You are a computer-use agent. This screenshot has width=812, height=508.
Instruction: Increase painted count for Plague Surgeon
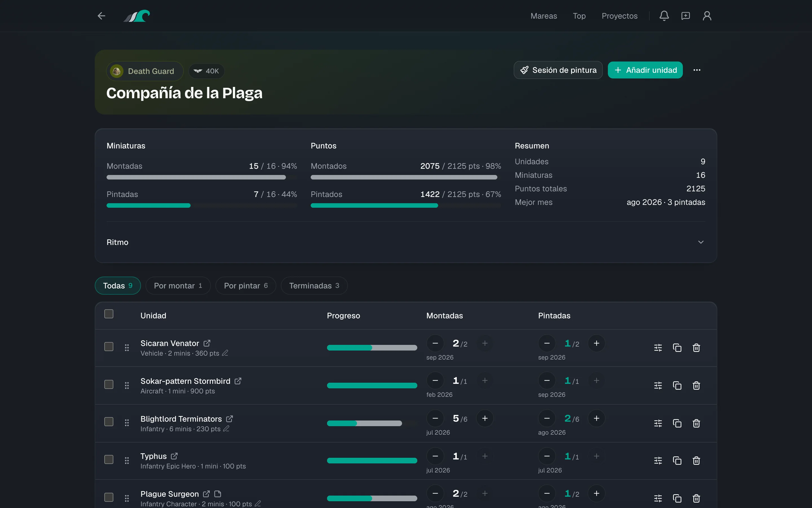596,493
